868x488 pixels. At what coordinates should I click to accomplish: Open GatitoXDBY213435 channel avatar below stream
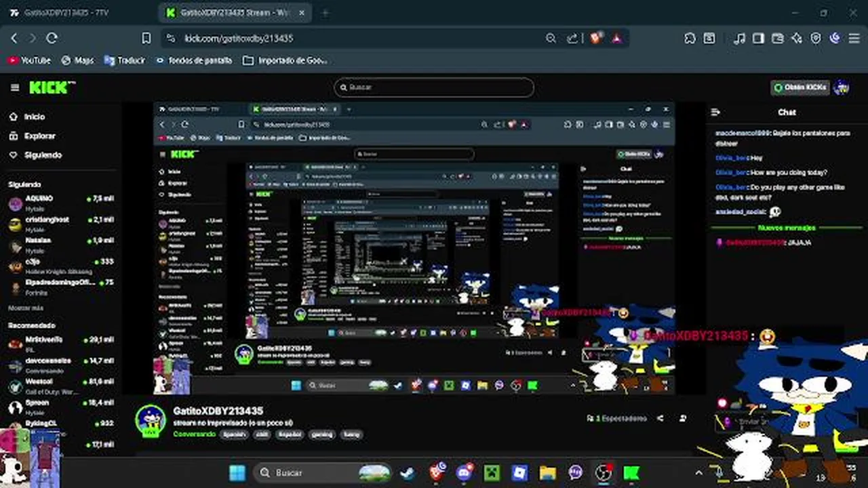(151, 421)
